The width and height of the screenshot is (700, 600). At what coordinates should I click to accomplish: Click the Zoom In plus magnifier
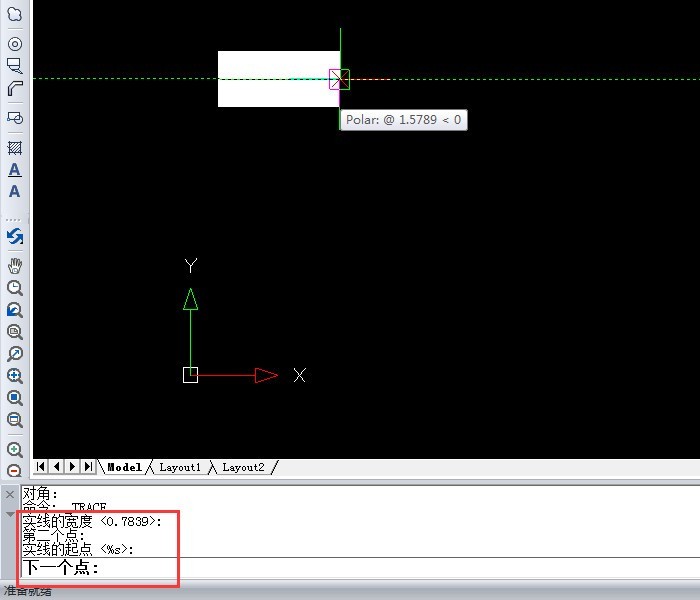tap(14, 450)
